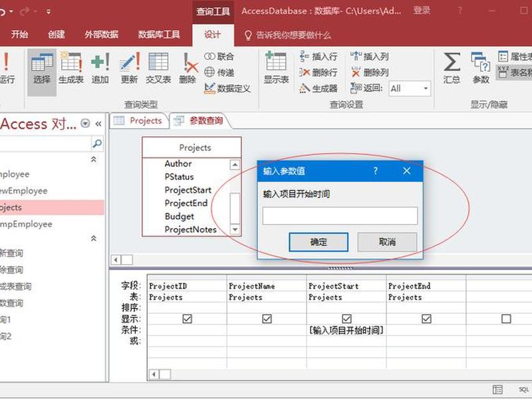Click the criteria cell [输入项目开始时间]

coord(346,330)
